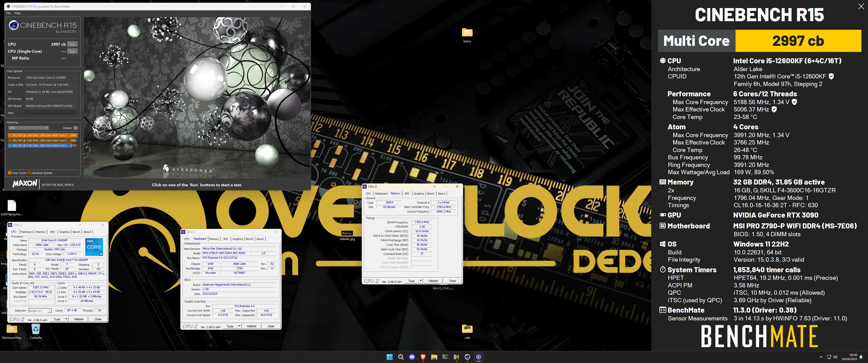868x363 pixels.
Task: Select ranking entry scoring 2890
Action: 43,140
